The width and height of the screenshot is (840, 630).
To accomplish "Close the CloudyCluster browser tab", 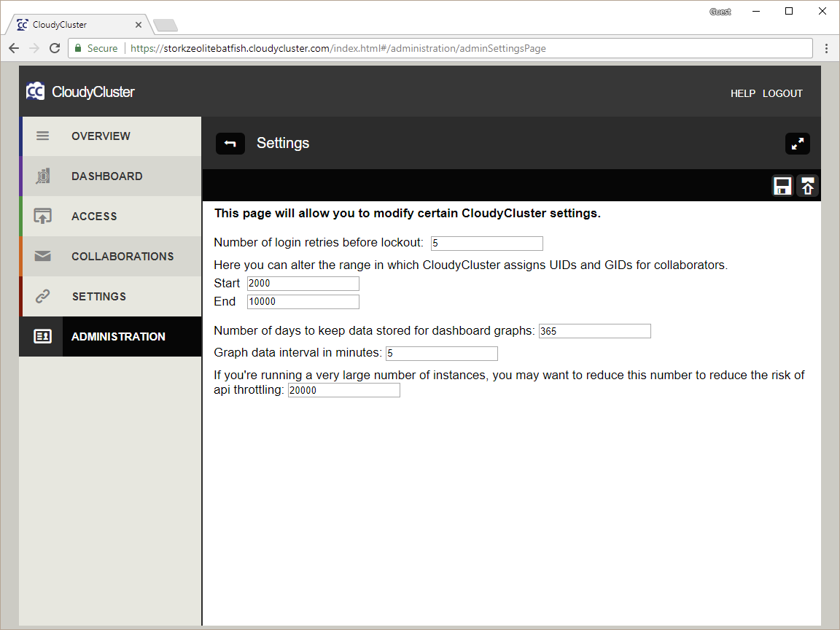I will coord(139,25).
